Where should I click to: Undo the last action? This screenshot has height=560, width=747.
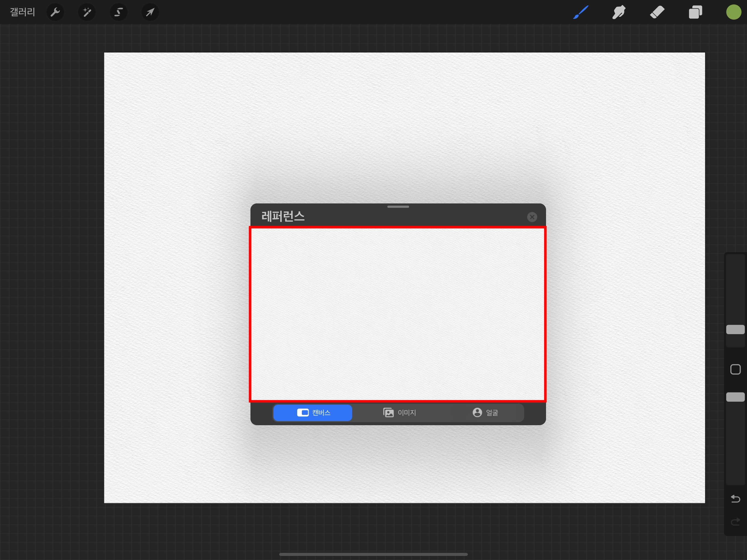tap(735, 498)
